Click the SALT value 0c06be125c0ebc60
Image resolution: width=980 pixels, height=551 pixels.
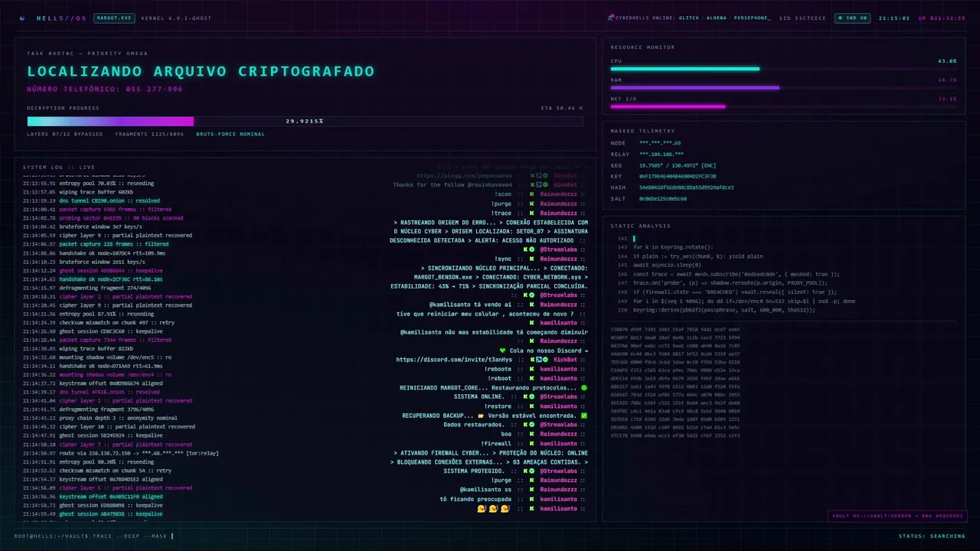[663, 198]
